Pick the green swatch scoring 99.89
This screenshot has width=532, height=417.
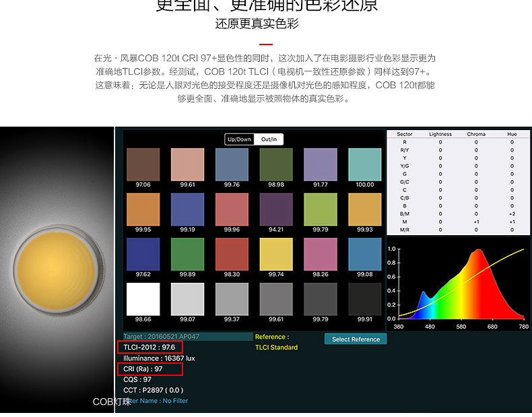point(187,254)
